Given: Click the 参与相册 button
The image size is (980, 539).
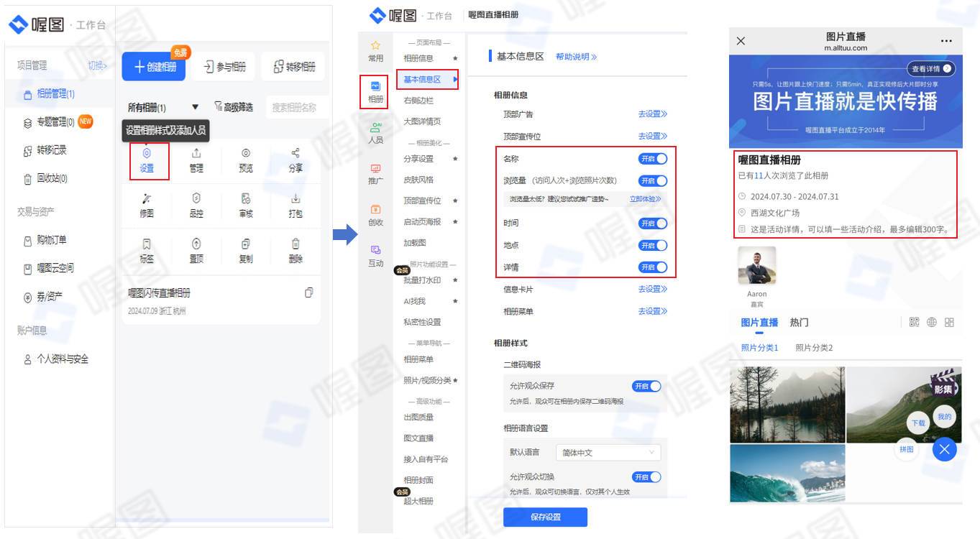Looking at the screenshot, I should pos(225,67).
